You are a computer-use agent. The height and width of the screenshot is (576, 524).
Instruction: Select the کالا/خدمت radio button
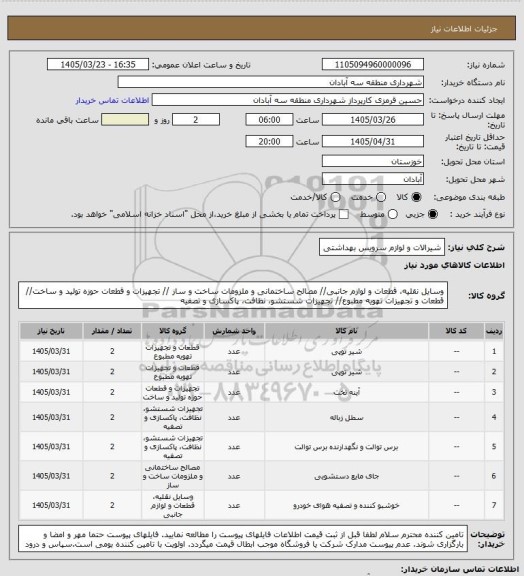[335, 197]
